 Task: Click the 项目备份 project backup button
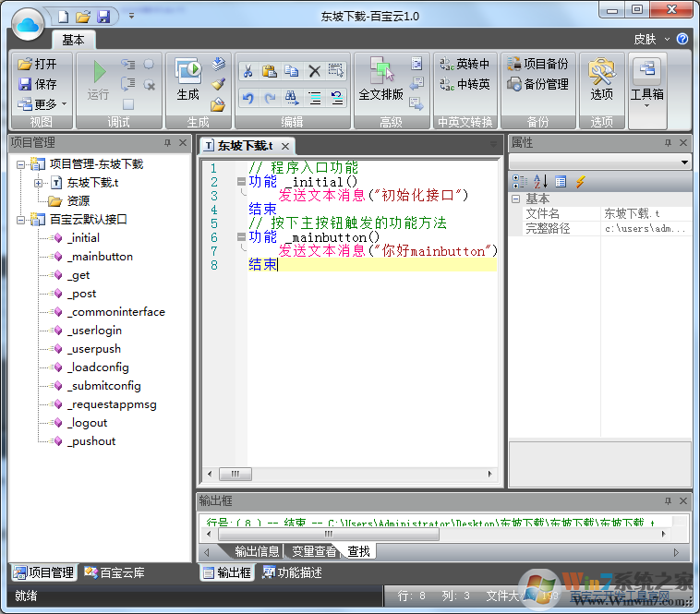point(537,64)
